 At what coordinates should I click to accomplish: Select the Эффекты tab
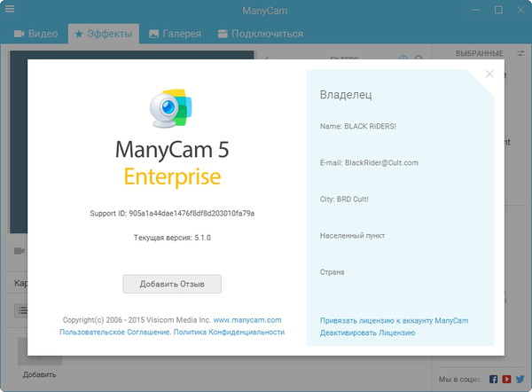tap(104, 34)
